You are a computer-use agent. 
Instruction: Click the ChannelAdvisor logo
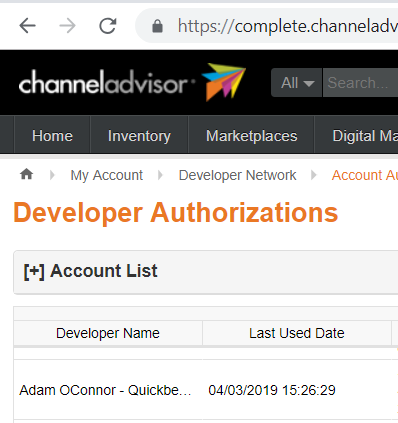(132, 82)
